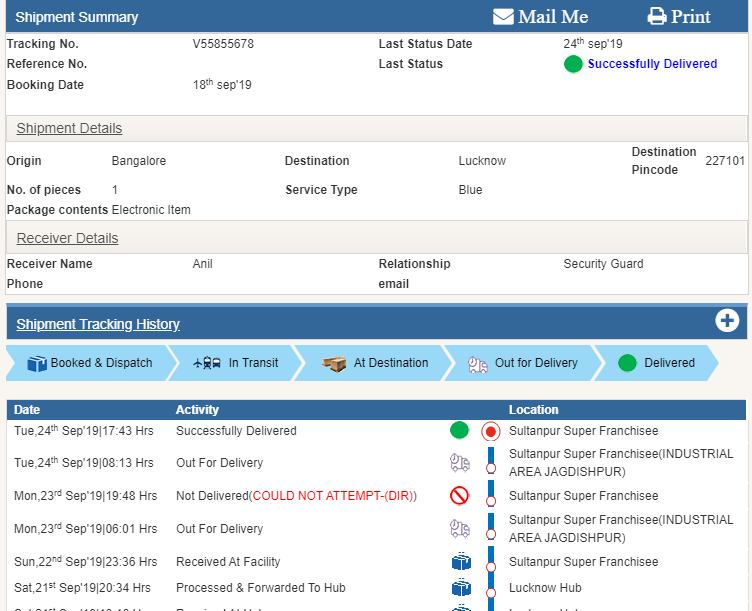Click green delivered icon in history row
This screenshot has height=611, width=752.
tap(459, 431)
